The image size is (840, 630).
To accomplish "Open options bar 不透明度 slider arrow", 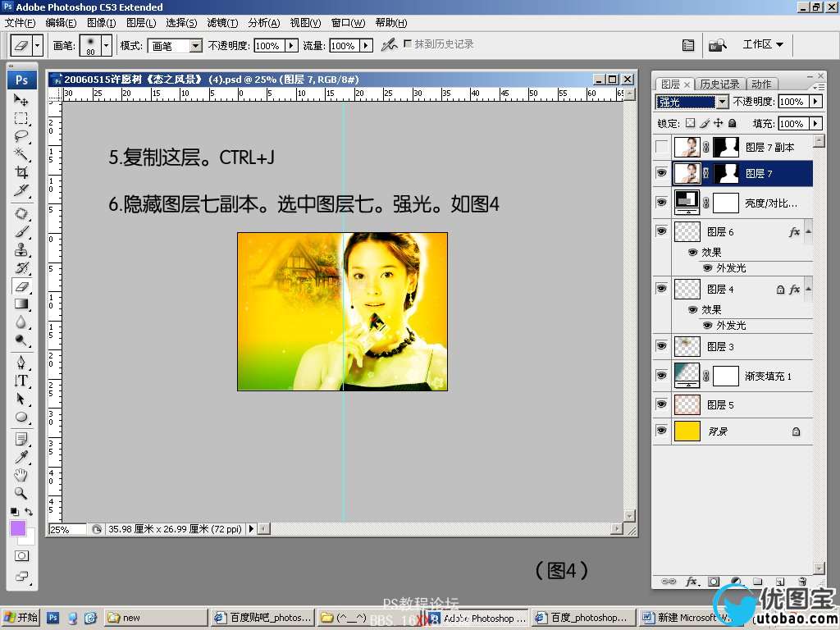I will (291, 46).
